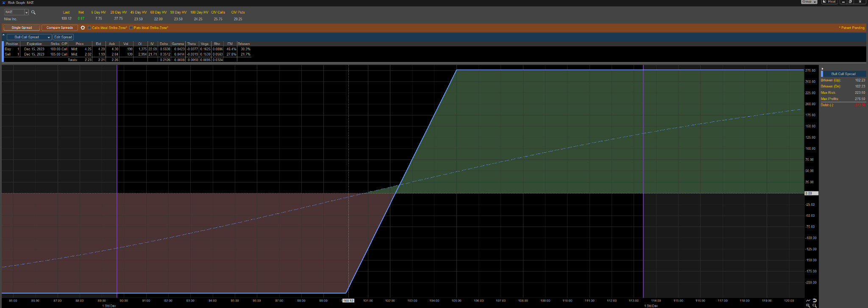Click the Brkeven column header

tap(244, 44)
